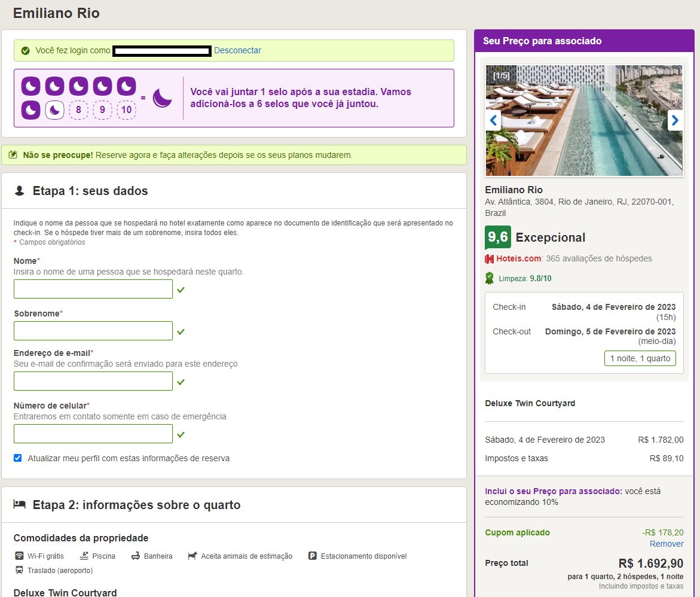This screenshot has height=597, width=700.
Task: Focus the Endereço de e-mail input field
Action: (93, 381)
